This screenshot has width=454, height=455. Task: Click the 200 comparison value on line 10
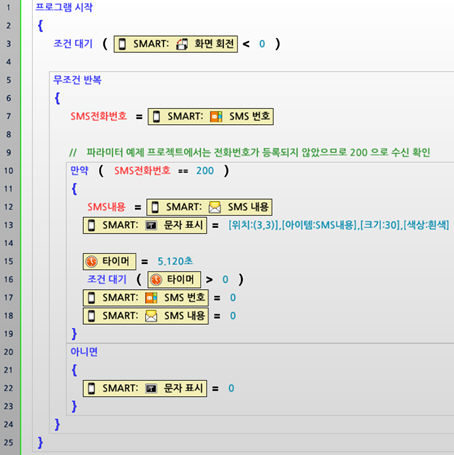click(x=205, y=171)
